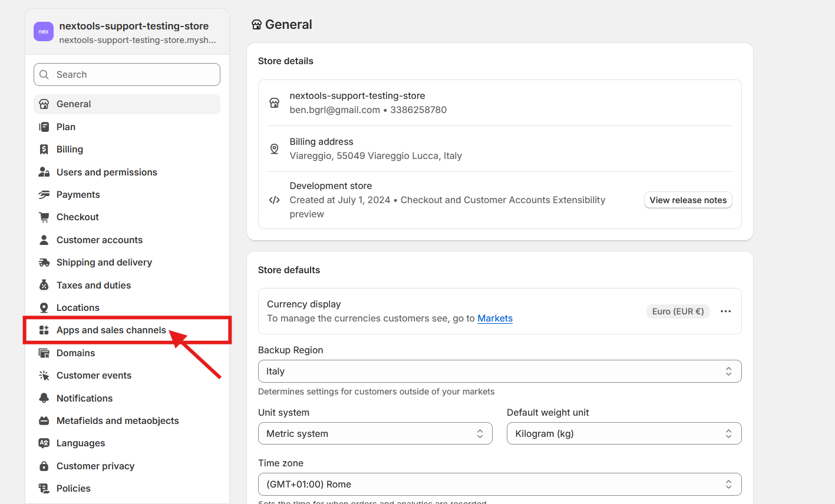
Task: Click the Customer privacy lock icon
Action: (x=44, y=466)
